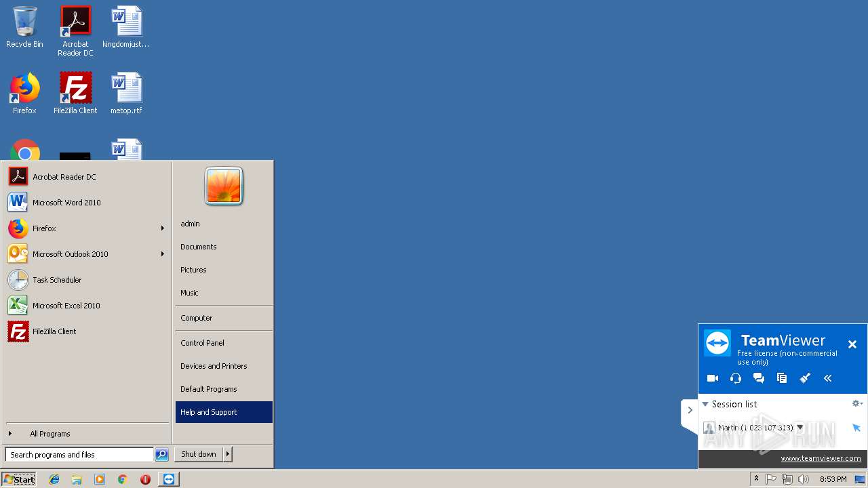Open Firefox from the Start menu list

click(81, 228)
